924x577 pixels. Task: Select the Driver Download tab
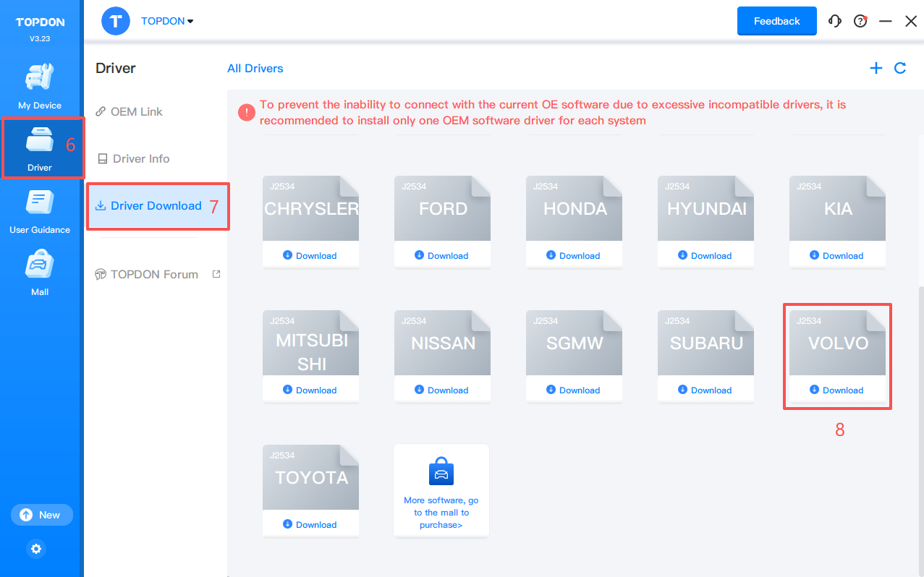click(x=156, y=205)
